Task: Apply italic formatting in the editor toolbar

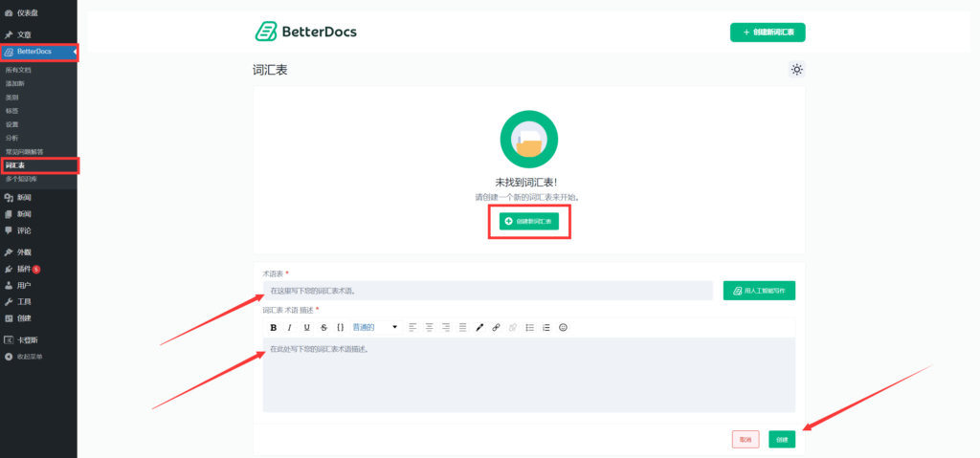Action: pyautogui.click(x=289, y=327)
